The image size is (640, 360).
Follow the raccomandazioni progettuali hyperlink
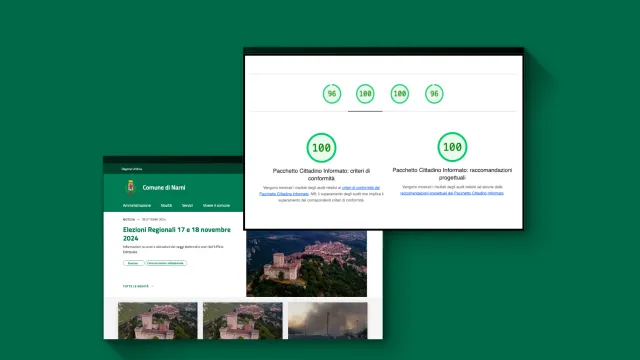point(451,193)
